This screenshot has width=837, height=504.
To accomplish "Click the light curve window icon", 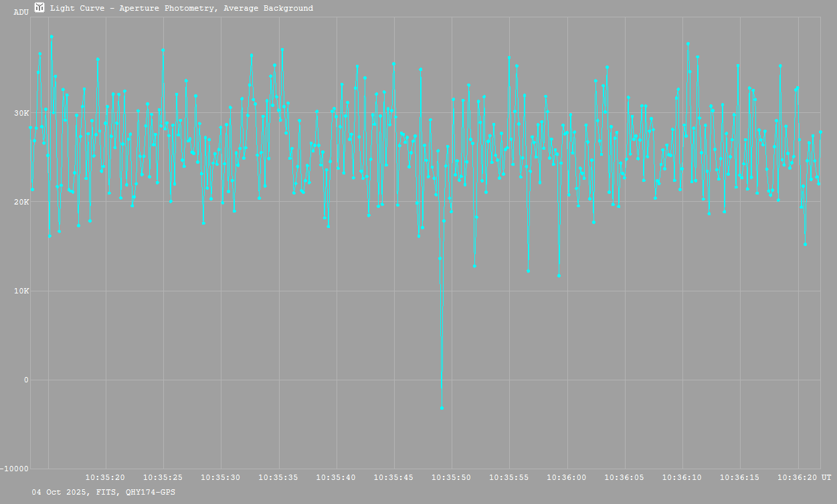I will coord(40,8).
